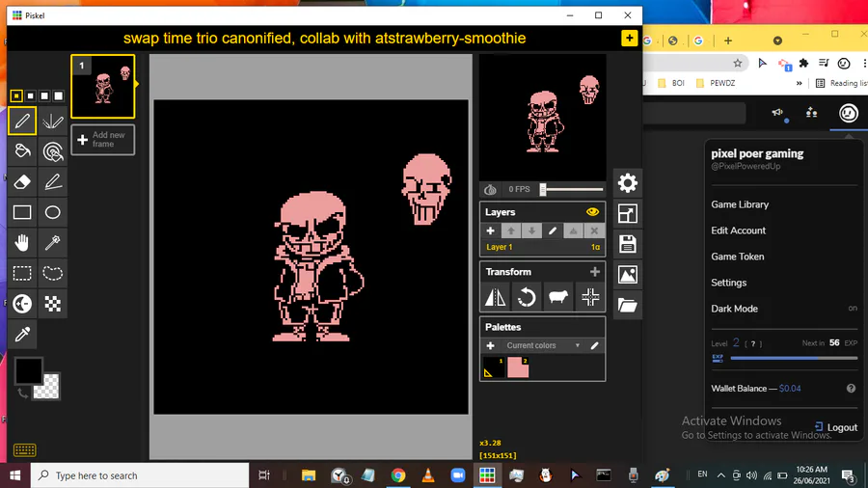Select frame 1 thumbnail
This screenshot has height=488, width=868.
(103, 86)
